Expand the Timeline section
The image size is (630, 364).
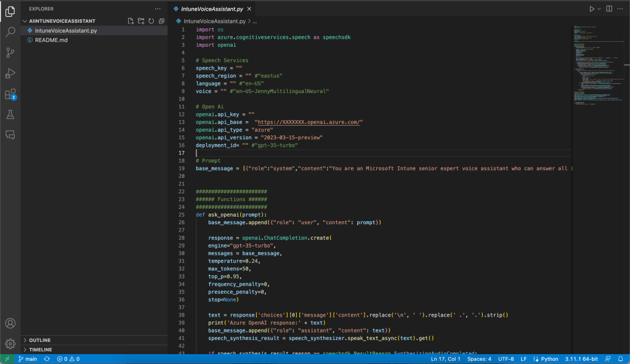[x=41, y=349]
